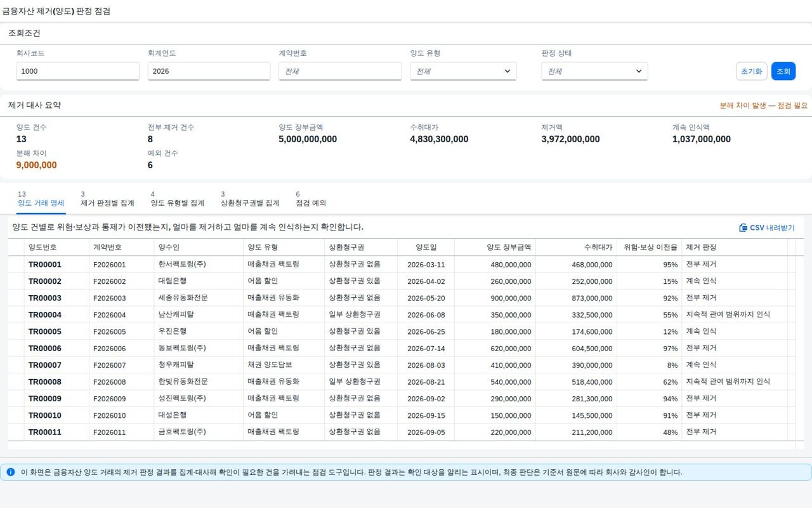This screenshot has width=812, height=508.
Task: Click the 조회 search button
Action: 783,71
